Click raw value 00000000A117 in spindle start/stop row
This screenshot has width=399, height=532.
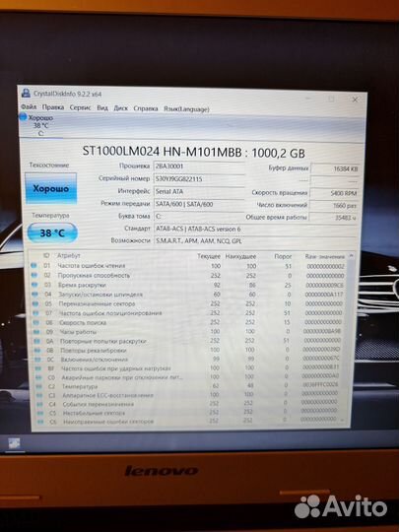(x=324, y=295)
